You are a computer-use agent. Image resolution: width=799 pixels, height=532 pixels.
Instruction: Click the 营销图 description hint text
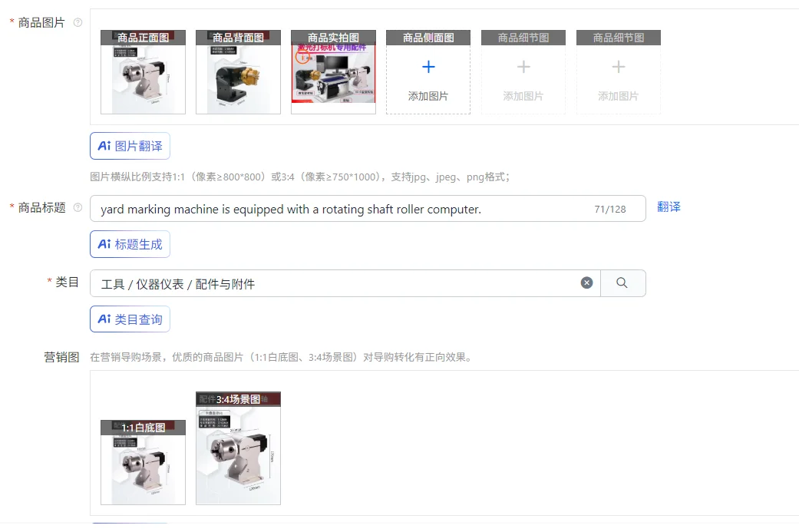pyautogui.click(x=282, y=357)
